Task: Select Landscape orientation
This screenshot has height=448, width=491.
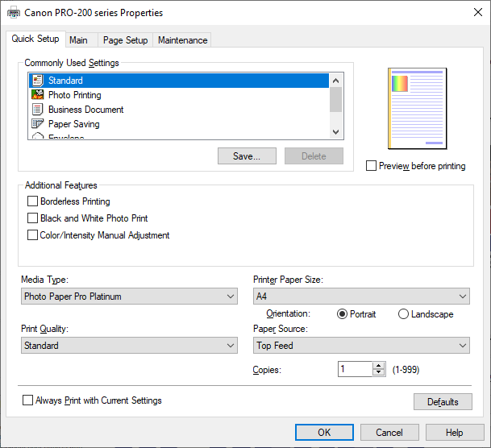Action: pyautogui.click(x=403, y=313)
